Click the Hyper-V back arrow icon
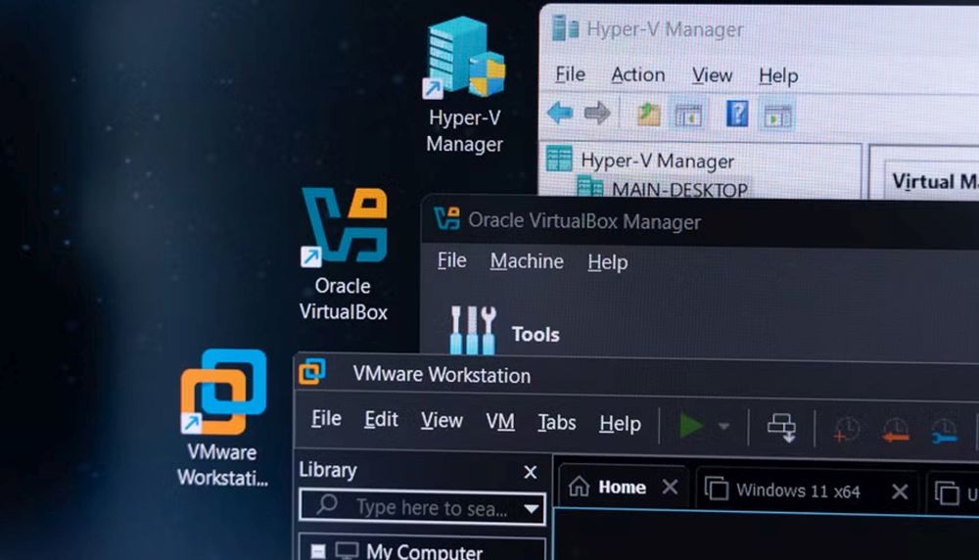 [x=560, y=114]
